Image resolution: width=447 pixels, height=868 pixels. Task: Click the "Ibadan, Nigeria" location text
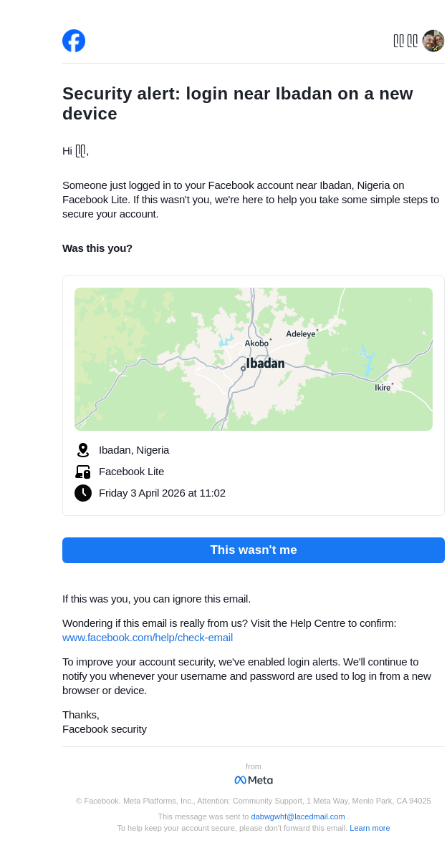tap(134, 450)
